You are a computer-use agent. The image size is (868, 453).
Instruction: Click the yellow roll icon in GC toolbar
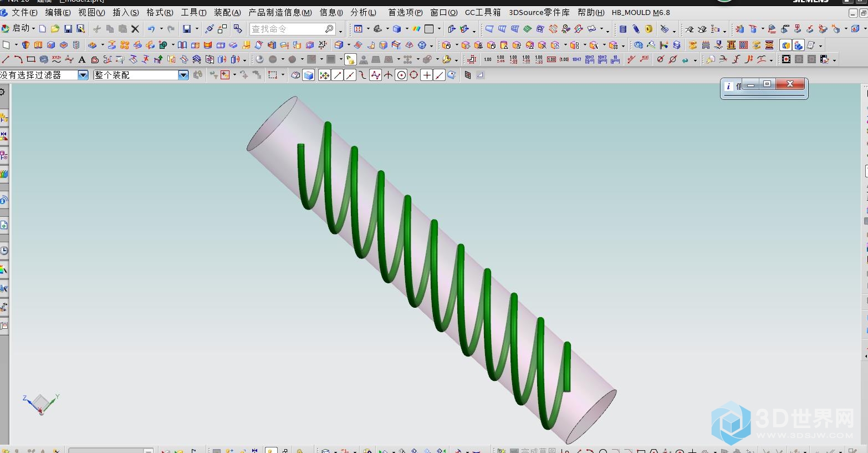[x=649, y=29]
